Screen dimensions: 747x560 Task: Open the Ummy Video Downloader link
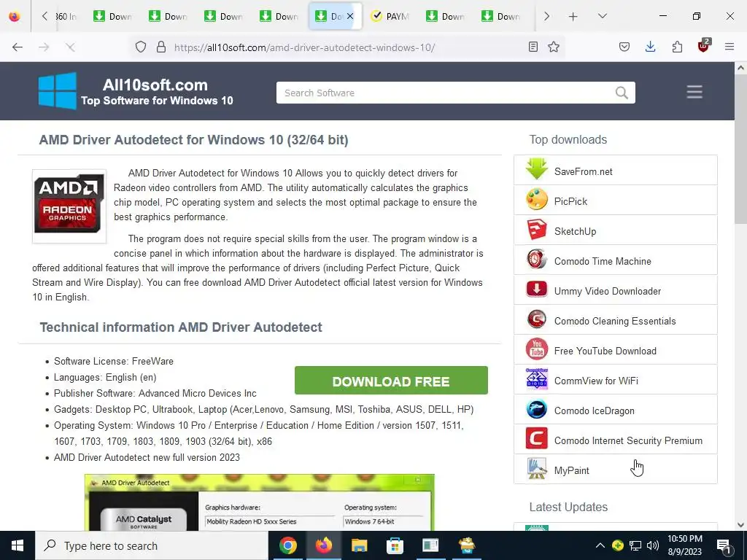[x=608, y=291]
